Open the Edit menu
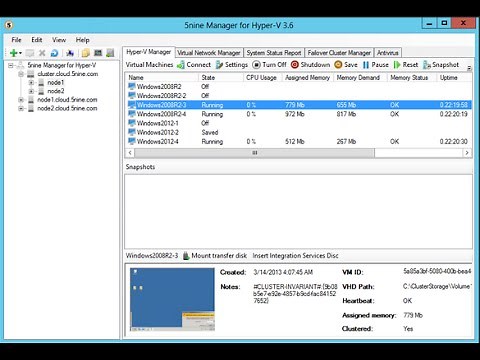 37,40
